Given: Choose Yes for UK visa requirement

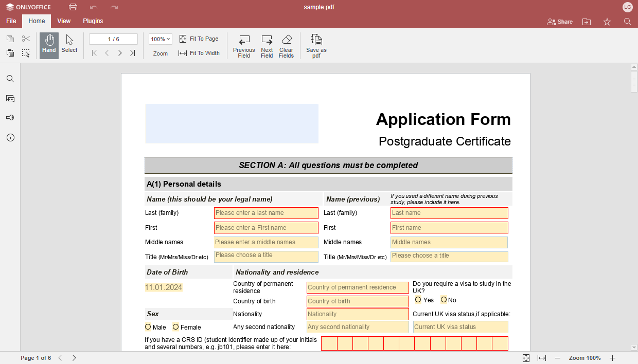Looking at the screenshot, I should point(418,300).
